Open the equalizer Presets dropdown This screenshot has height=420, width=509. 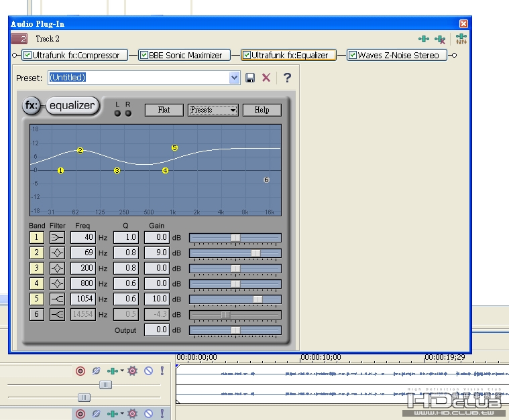point(213,110)
